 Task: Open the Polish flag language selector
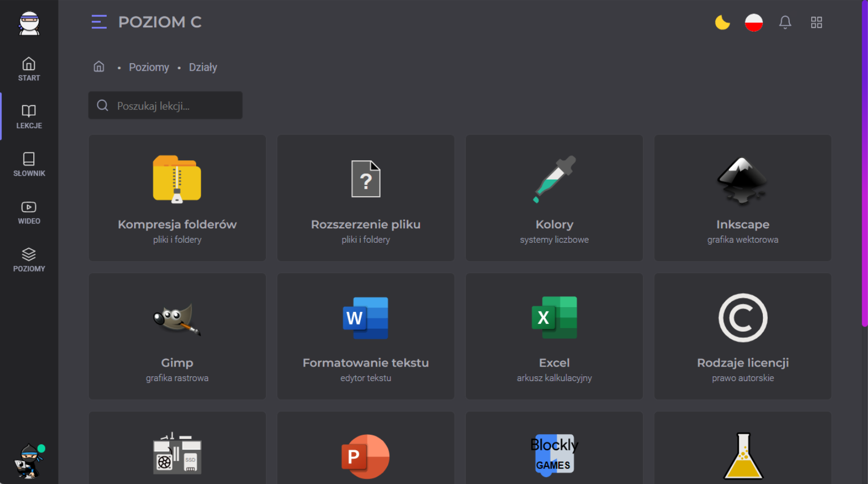pyautogui.click(x=753, y=23)
